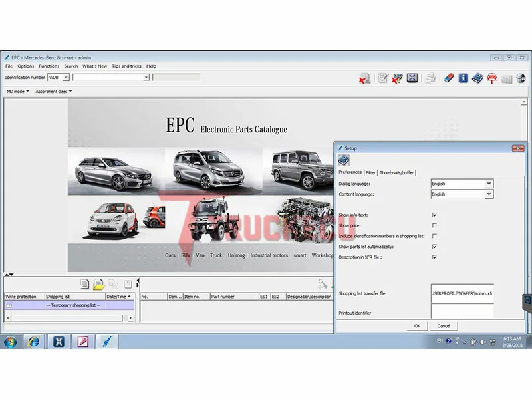The height and width of the screenshot is (399, 532).
Task: Click the new shopping list document icon
Action: click(84, 284)
